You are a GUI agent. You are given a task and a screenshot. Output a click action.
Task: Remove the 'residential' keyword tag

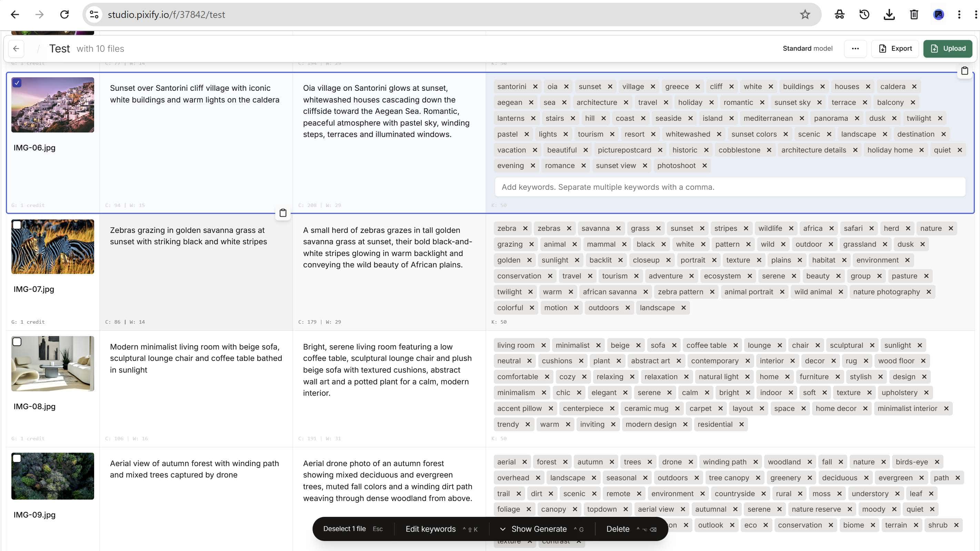741,424
